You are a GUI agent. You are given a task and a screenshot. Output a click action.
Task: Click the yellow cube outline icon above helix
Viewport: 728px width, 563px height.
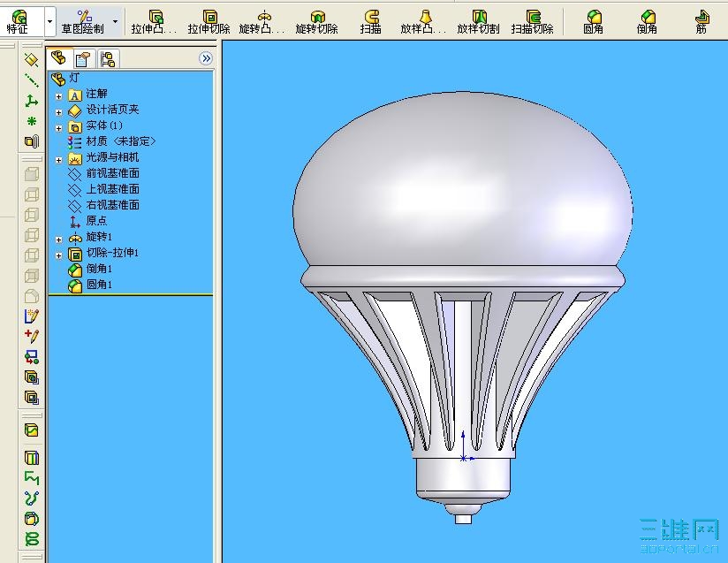coord(31,519)
